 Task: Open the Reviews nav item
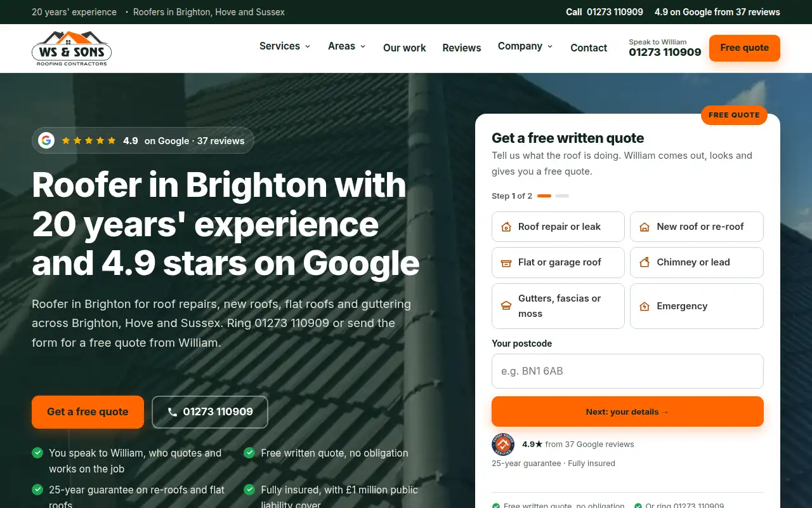click(x=462, y=48)
